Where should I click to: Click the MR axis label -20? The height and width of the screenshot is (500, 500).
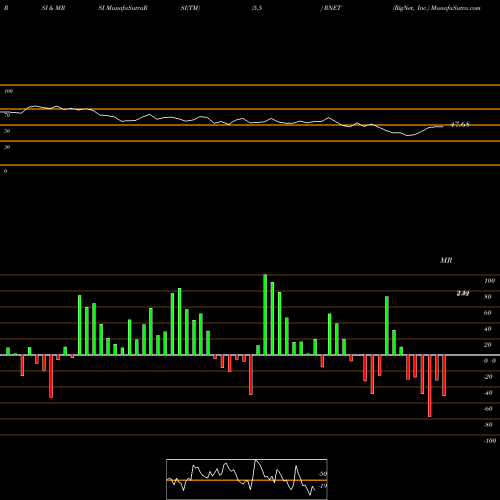488,377
